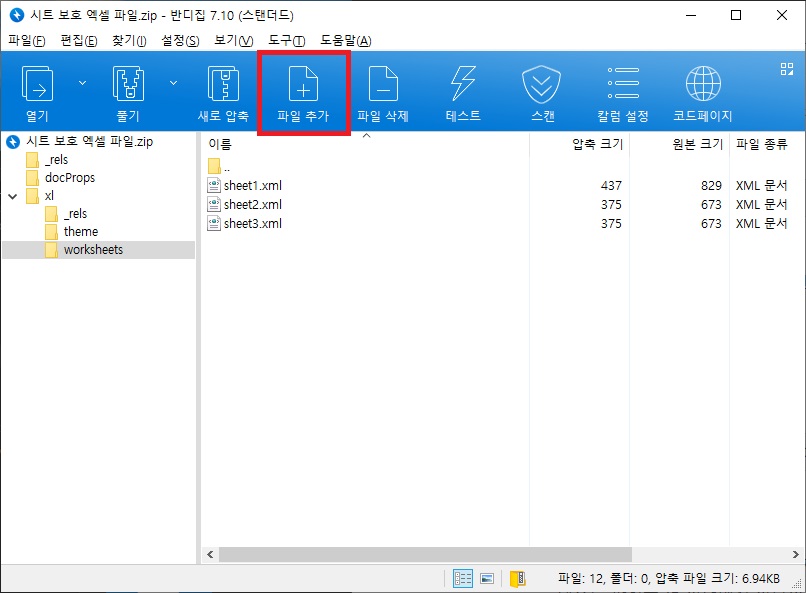Select sheet3.xml in the file list
The height and width of the screenshot is (593, 806).
252,224
